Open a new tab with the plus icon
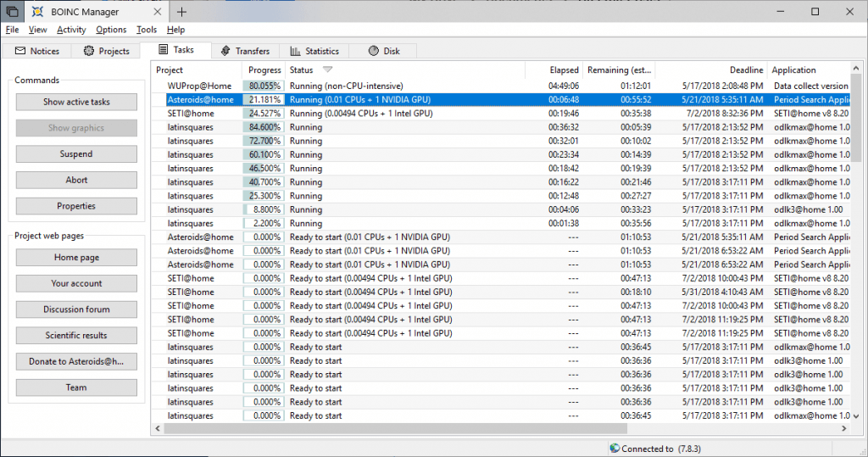 pos(181,11)
